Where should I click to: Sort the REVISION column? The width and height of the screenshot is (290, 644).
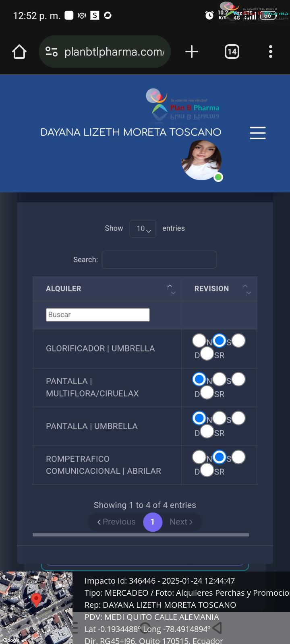(x=246, y=289)
